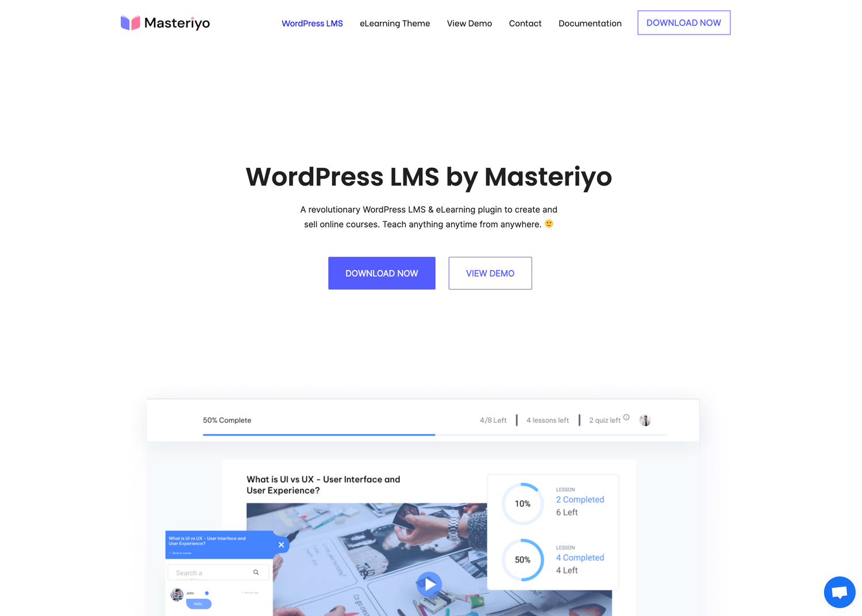Open the Documentation link

tap(590, 24)
